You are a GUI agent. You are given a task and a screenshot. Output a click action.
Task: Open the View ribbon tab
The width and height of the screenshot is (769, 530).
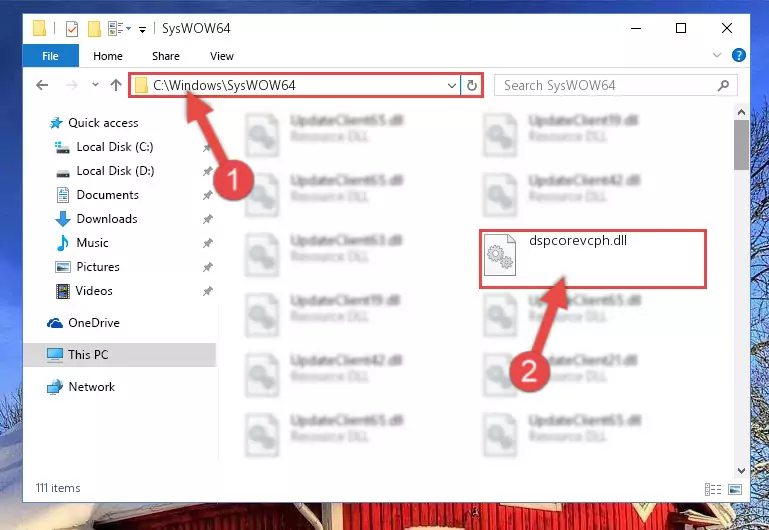(x=222, y=56)
